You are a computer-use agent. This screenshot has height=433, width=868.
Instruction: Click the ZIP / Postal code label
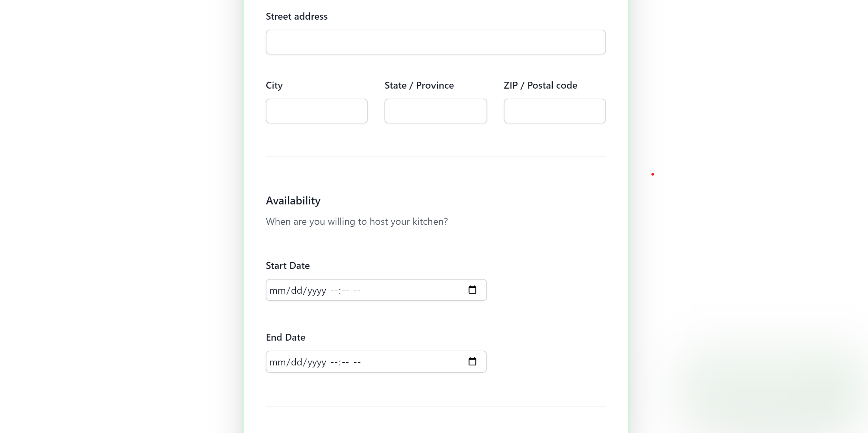coord(540,85)
